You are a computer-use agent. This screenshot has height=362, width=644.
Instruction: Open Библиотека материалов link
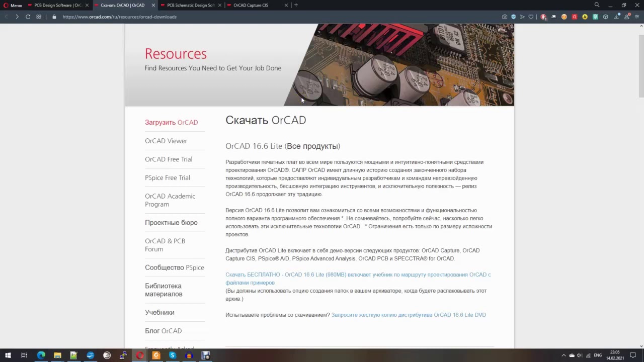click(x=164, y=290)
